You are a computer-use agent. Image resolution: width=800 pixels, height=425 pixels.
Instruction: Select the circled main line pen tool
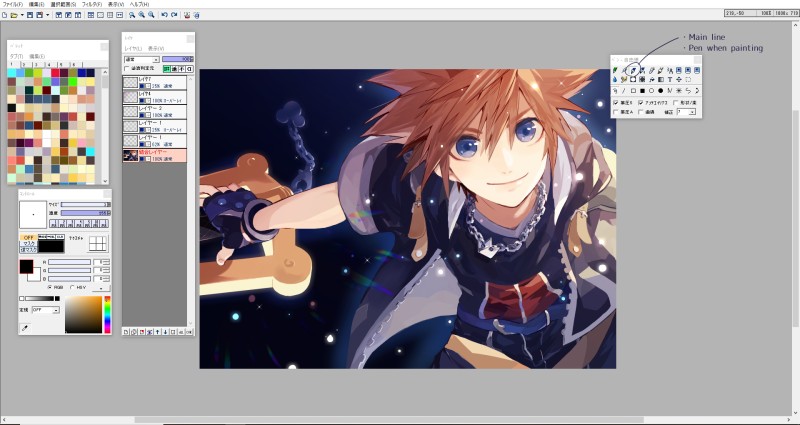(633, 70)
